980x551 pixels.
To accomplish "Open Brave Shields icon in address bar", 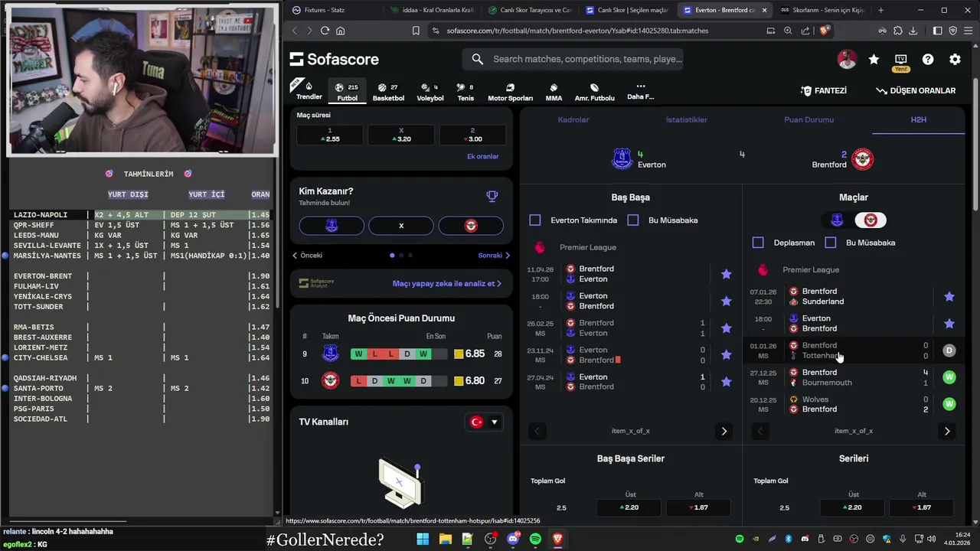I will pos(825,31).
